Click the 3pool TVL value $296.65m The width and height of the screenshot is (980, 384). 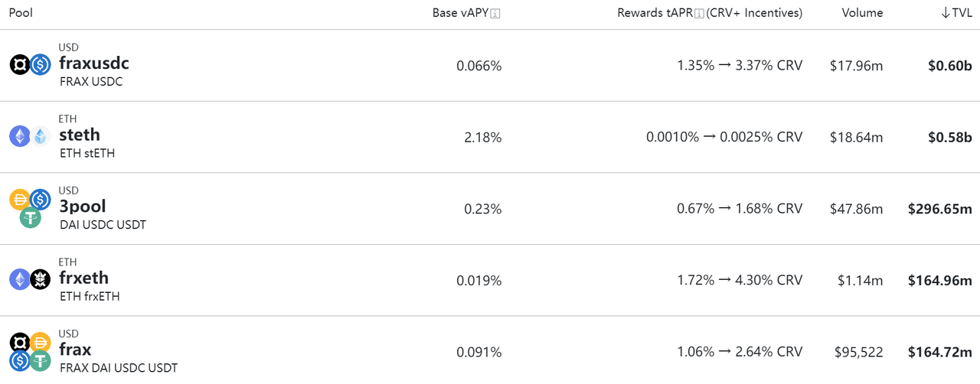(x=939, y=209)
